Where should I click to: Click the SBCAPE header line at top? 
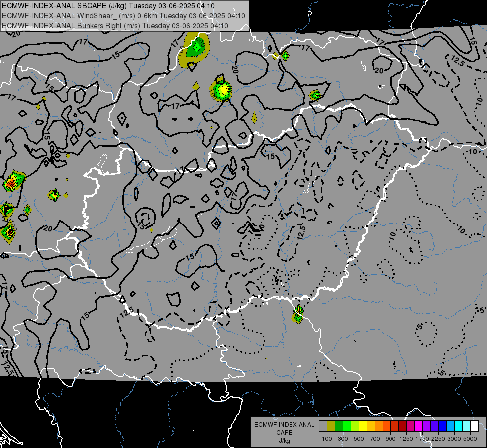[x=108, y=6]
